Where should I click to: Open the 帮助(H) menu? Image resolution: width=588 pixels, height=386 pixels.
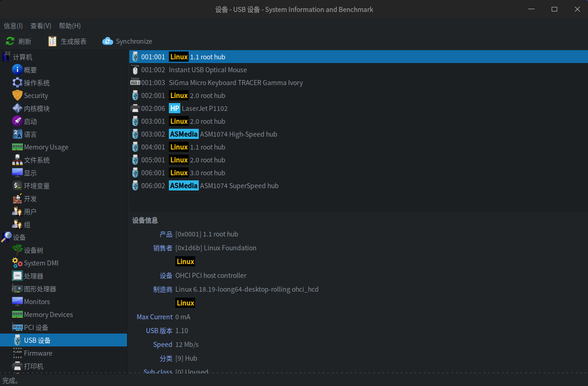(x=70, y=26)
